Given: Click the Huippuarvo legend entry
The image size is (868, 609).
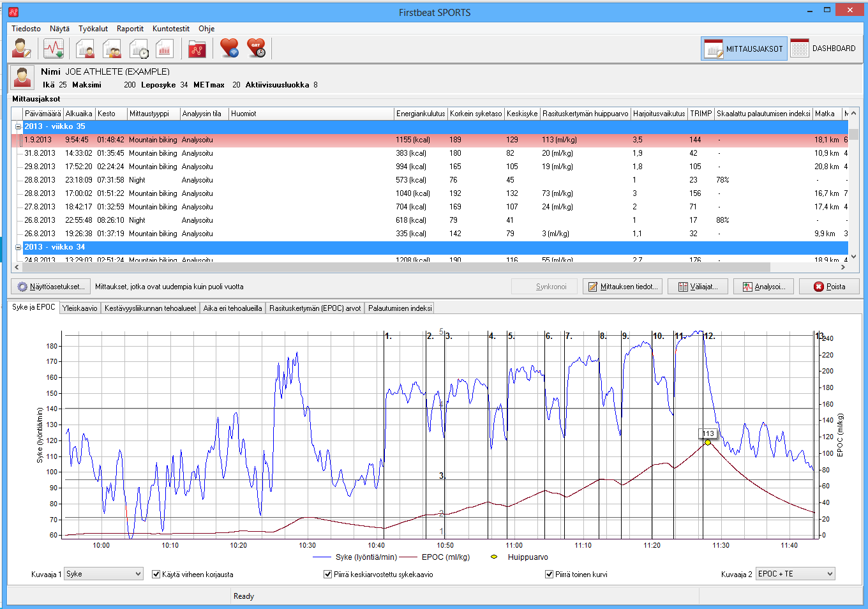Looking at the screenshot, I should [520, 557].
